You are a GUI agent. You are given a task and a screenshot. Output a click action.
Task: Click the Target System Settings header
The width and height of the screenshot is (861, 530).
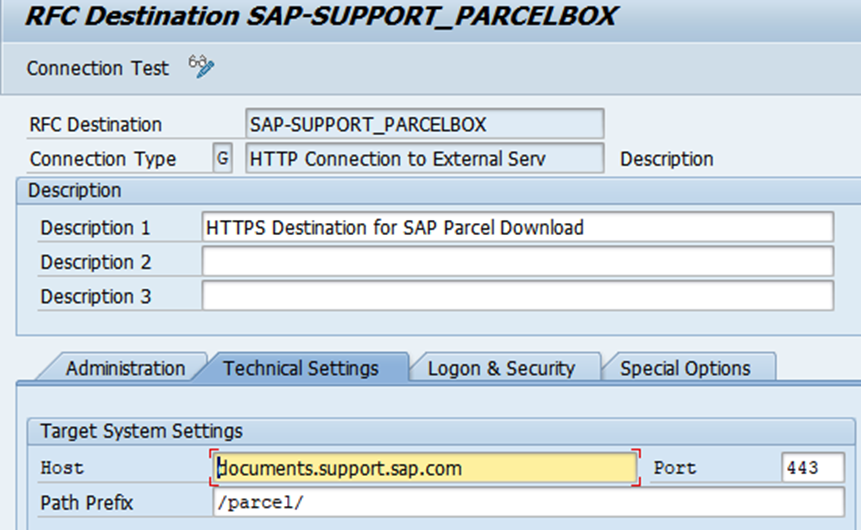(x=141, y=431)
